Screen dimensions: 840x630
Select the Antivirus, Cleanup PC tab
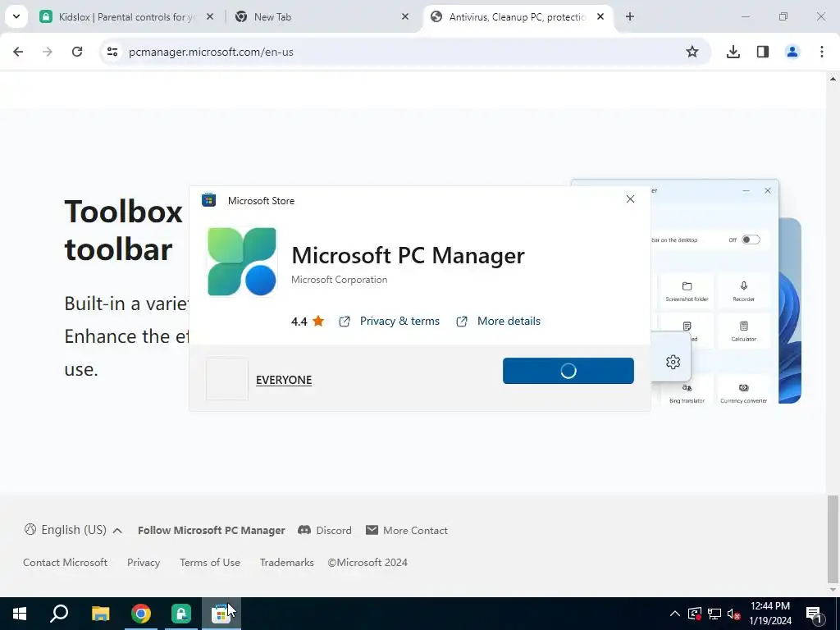(518, 16)
